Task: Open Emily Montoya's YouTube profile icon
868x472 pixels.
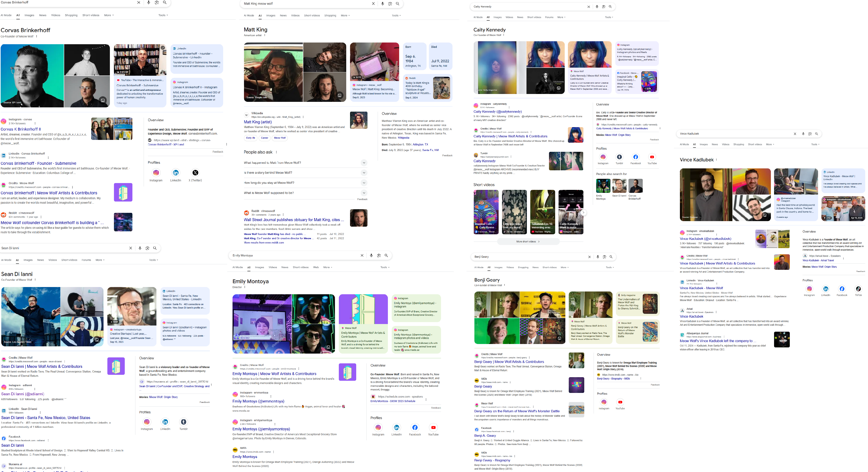Action: click(x=433, y=428)
